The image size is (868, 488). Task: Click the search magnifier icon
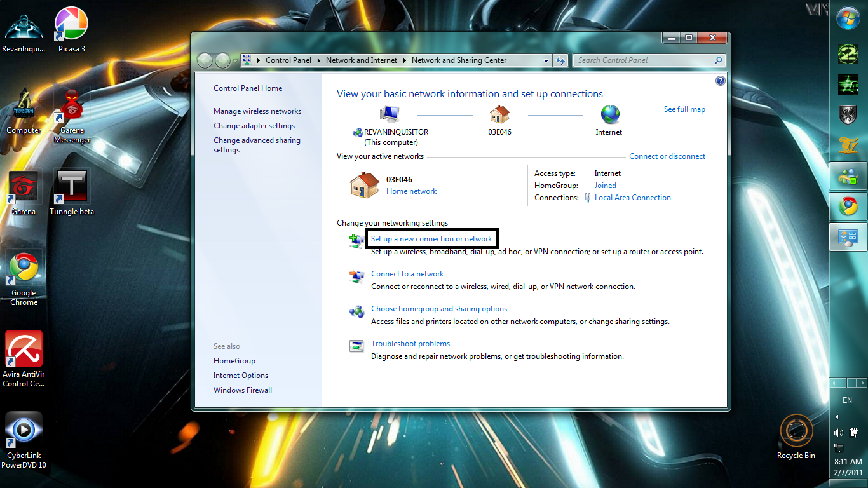[718, 60]
